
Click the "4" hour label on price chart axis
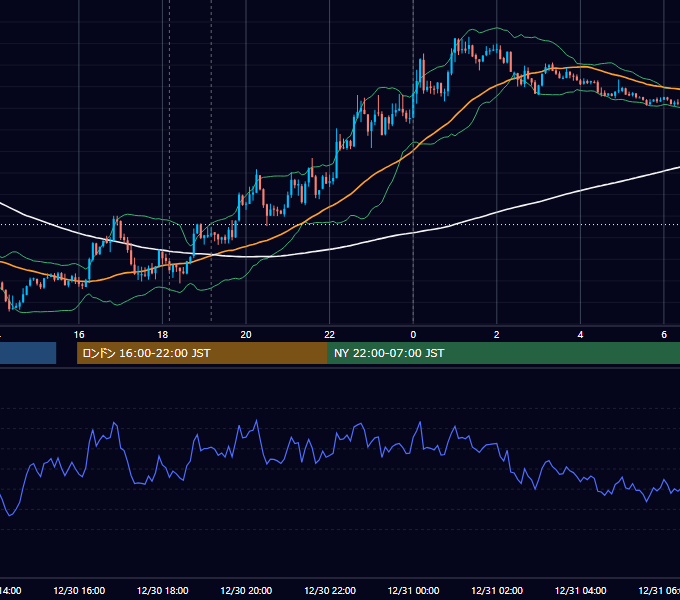coord(580,334)
